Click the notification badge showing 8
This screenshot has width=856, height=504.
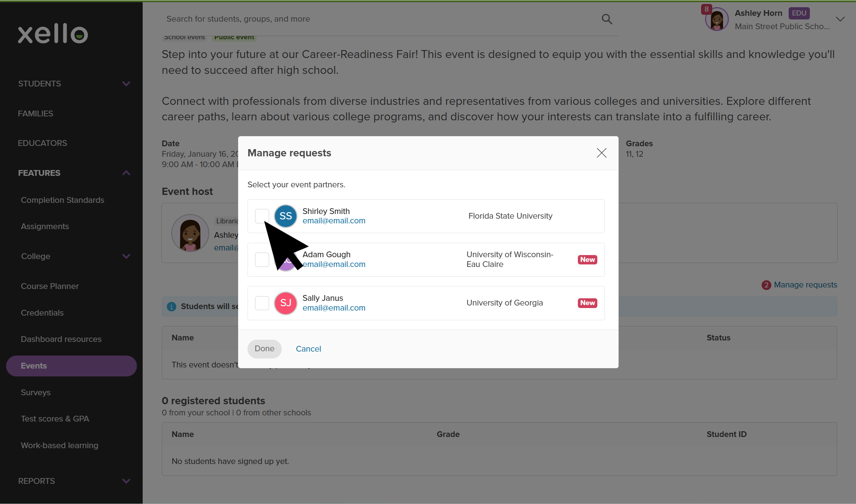point(707,9)
